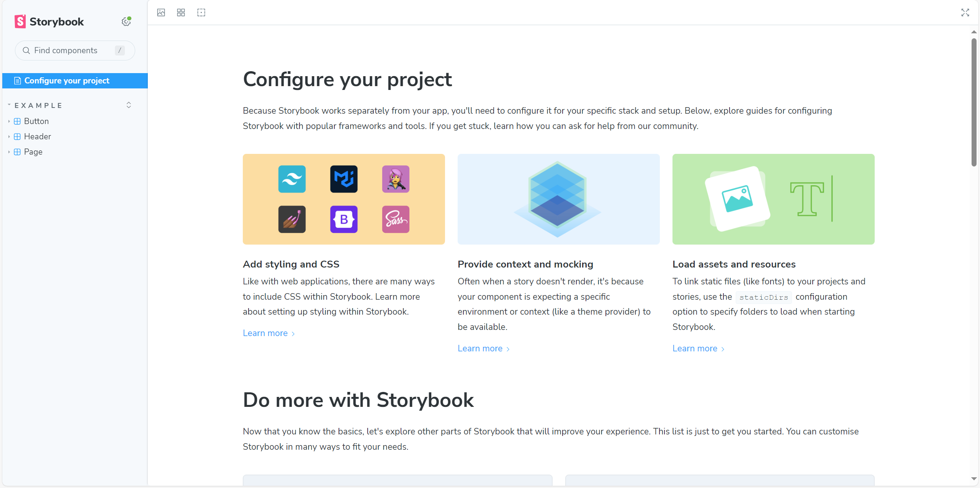Viewport: 980px width, 488px height.
Task: Expand the Page tree item arrow
Action: click(9, 152)
